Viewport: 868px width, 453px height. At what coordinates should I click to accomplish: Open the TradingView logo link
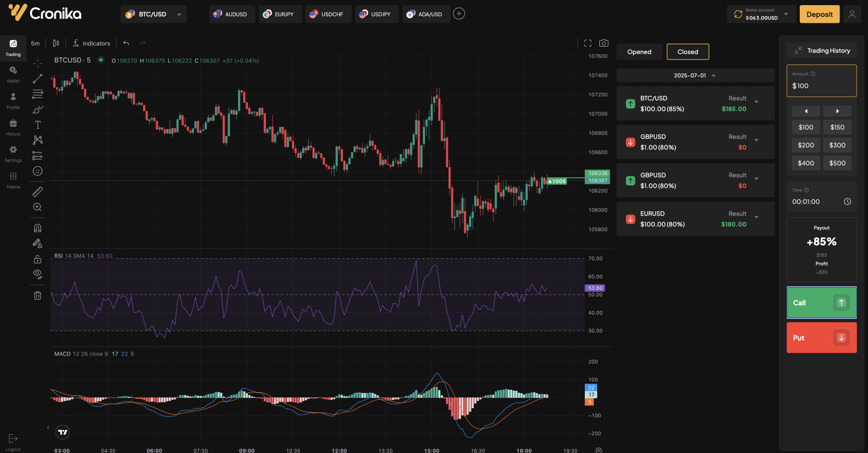(63, 432)
